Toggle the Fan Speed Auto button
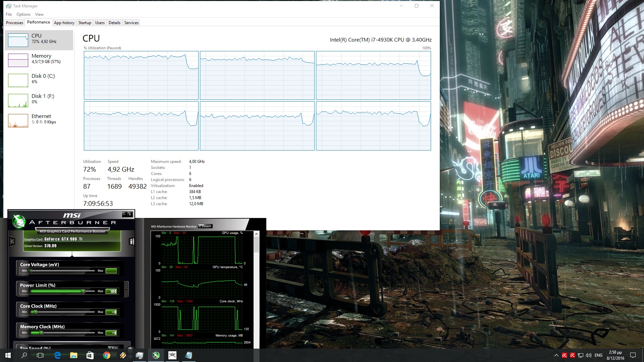This screenshot has height=362, width=644. pos(114,348)
